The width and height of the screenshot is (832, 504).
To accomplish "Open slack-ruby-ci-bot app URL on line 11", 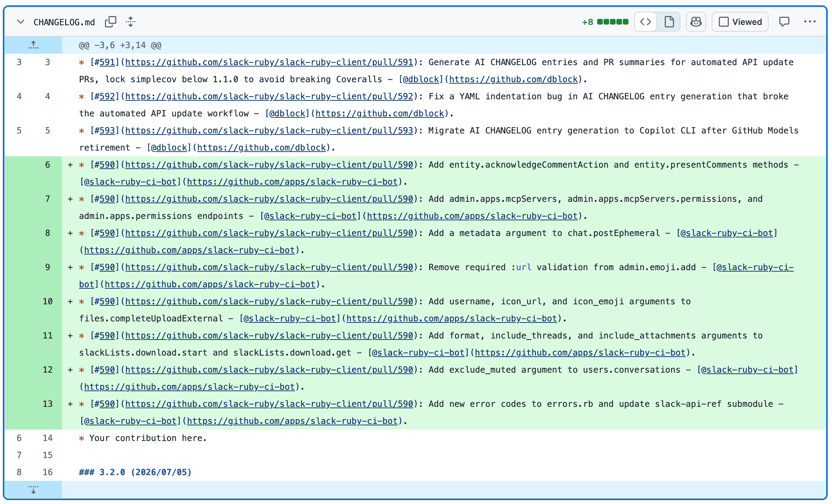I will [x=580, y=353].
